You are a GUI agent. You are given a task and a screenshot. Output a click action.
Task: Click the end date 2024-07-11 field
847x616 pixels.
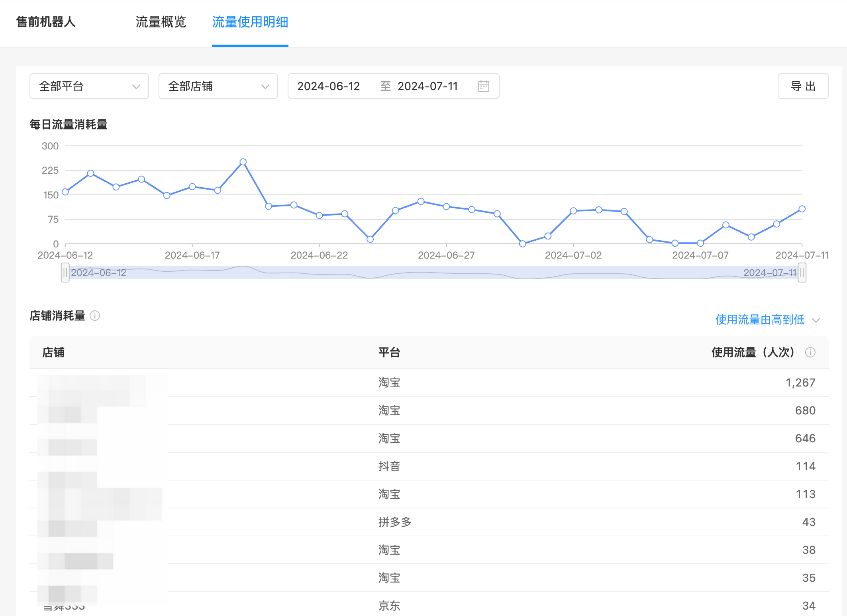428,86
